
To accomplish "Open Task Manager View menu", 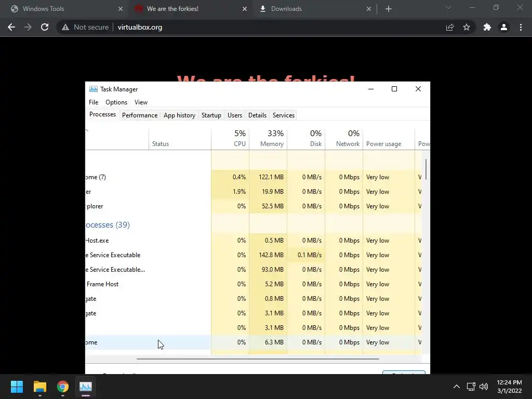I will click(x=141, y=102).
